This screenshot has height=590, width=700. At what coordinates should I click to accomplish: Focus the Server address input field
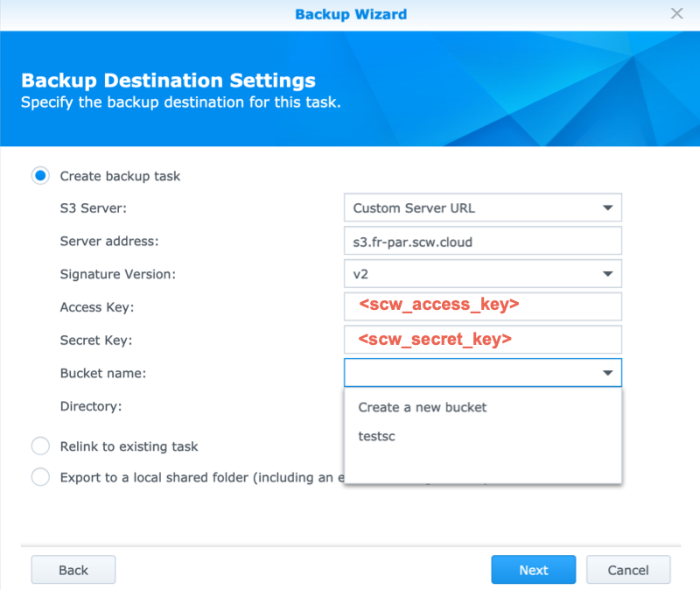pos(482,242)
